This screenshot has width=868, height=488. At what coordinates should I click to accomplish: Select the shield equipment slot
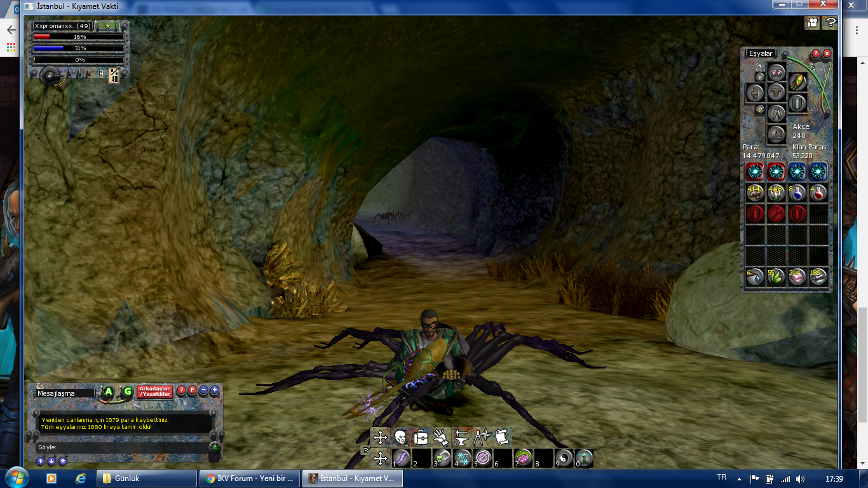[x=798, y=103]
